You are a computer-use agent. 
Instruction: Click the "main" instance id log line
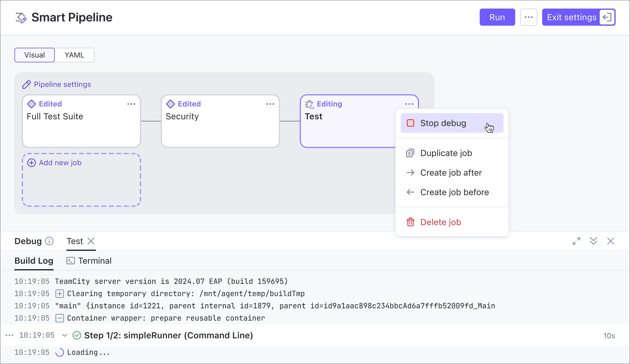275,306
